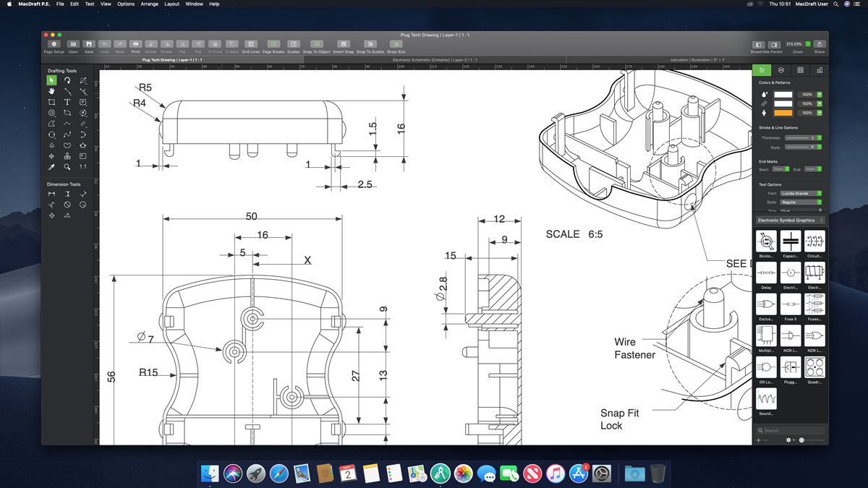
Task: Select the vertical dimension tool
Action: pos(67,194)
